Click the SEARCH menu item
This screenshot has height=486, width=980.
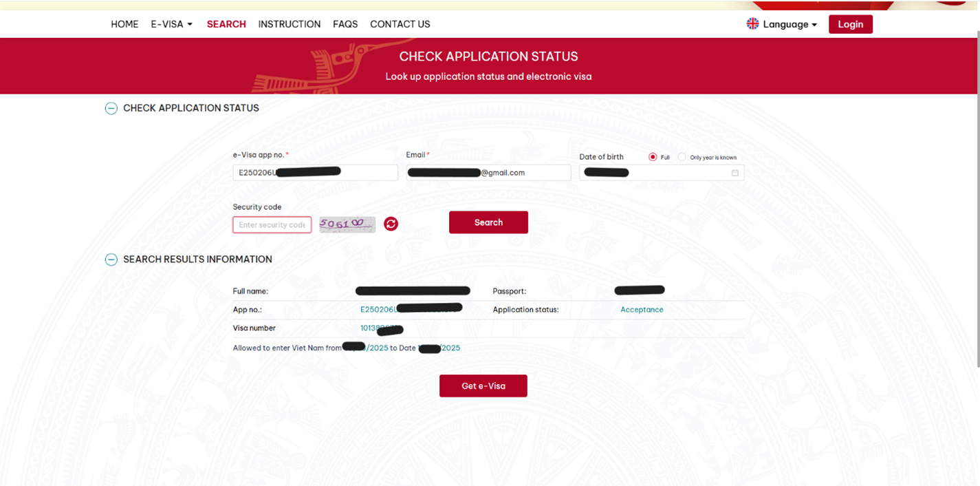click(x=226, y=24)
